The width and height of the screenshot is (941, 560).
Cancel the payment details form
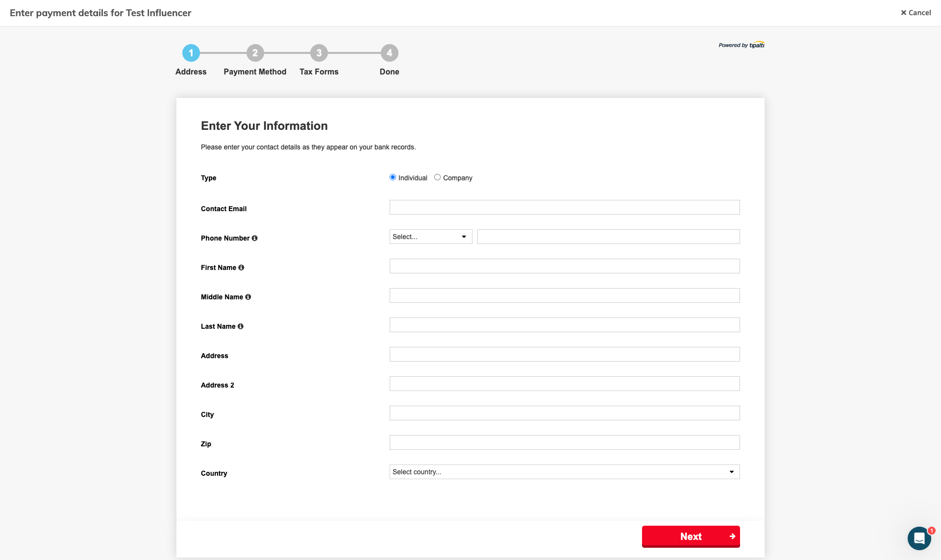[x=916, y=13]
